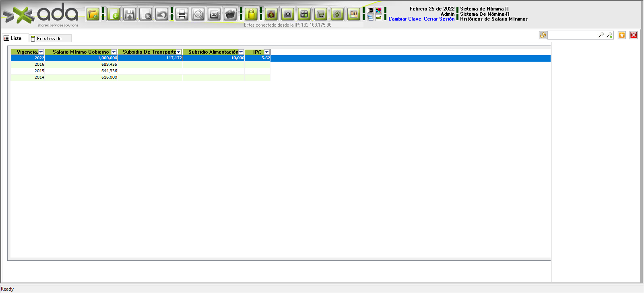This screenshot has width=644, height=293.
Task: Open Subsidio Alimentación column filter dropdown
Action: click(x=241, y=52)
